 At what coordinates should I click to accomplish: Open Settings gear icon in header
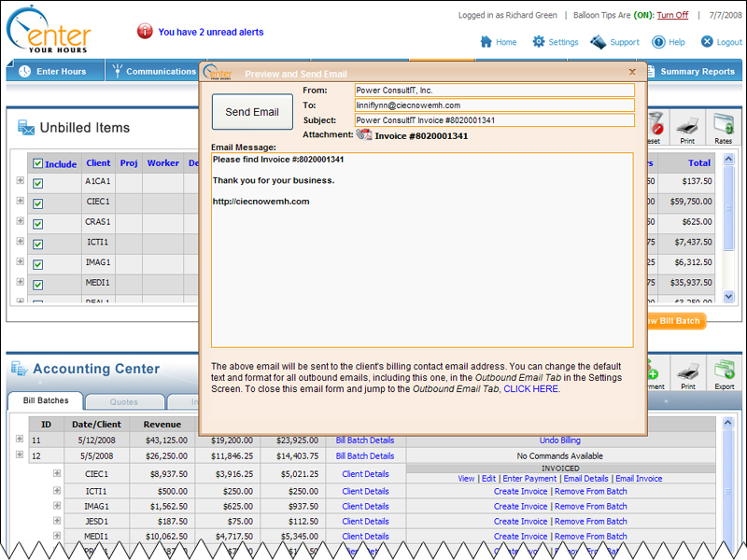tap(539, 42)
